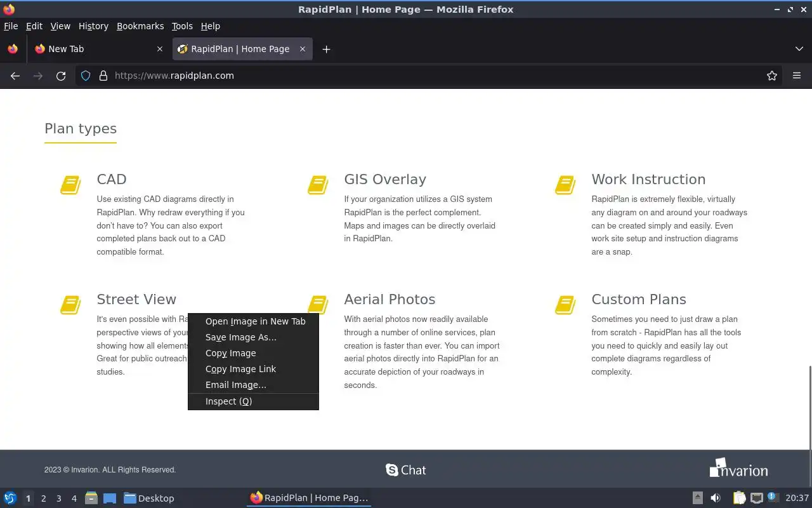
Task: Open the Tools menu
Action: pos(182,26)
